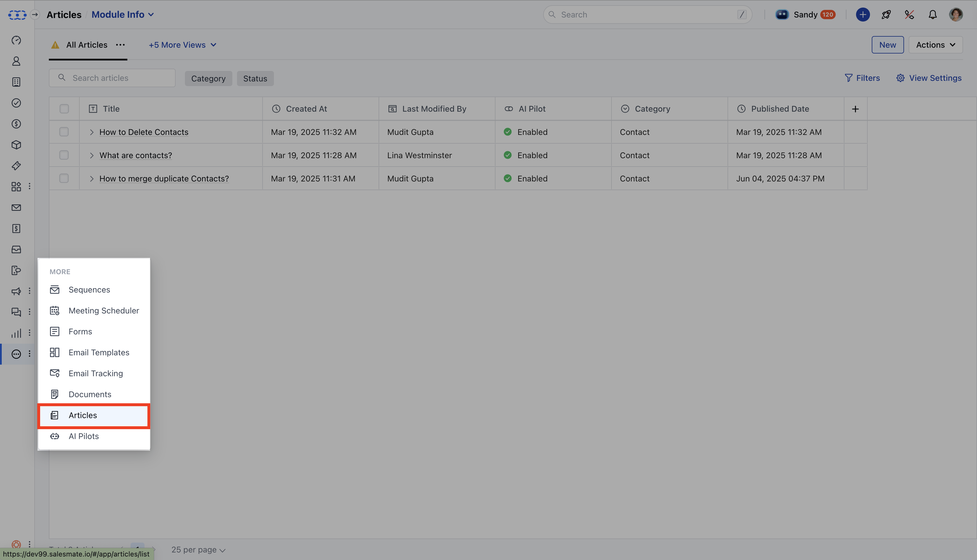Click the Campaigns megaphone icon

tap(16, 291)
